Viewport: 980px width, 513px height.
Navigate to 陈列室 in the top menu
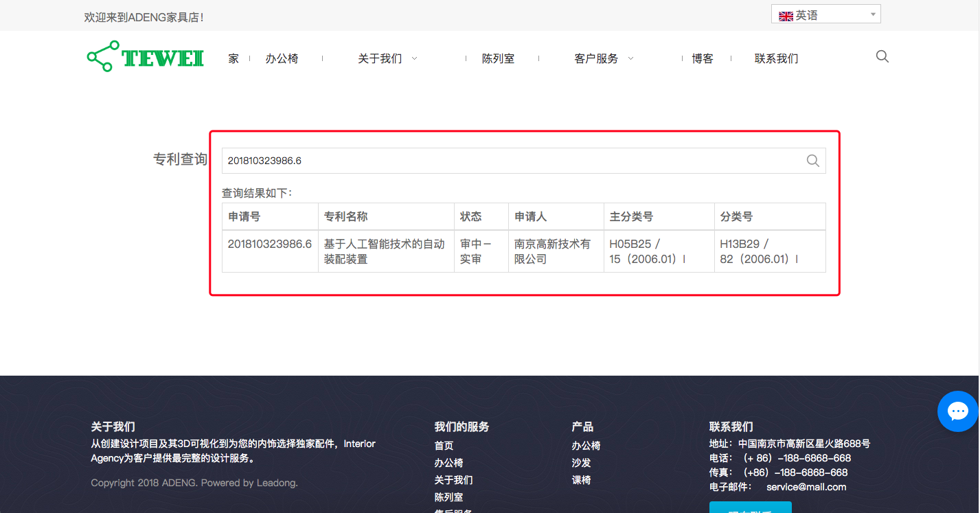(498, 58)
